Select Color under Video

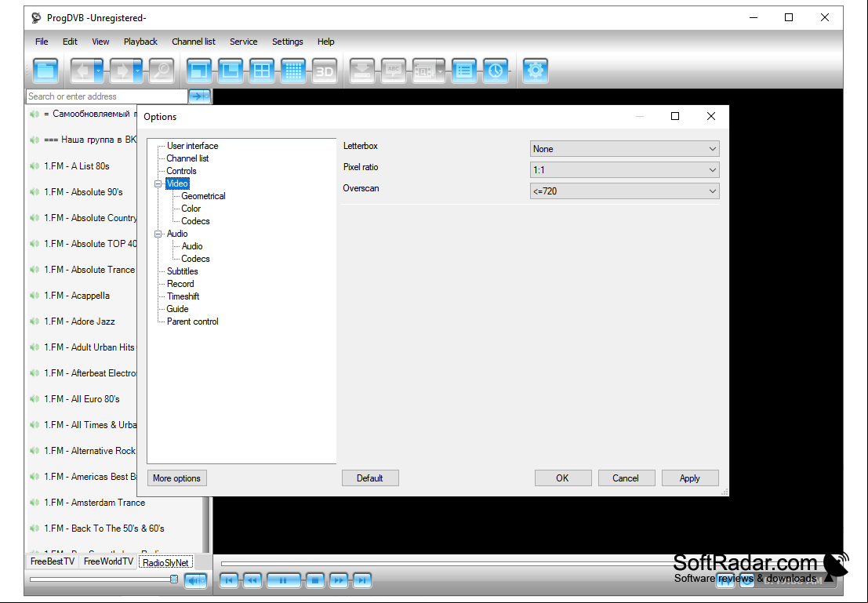(x=191, y=209)
